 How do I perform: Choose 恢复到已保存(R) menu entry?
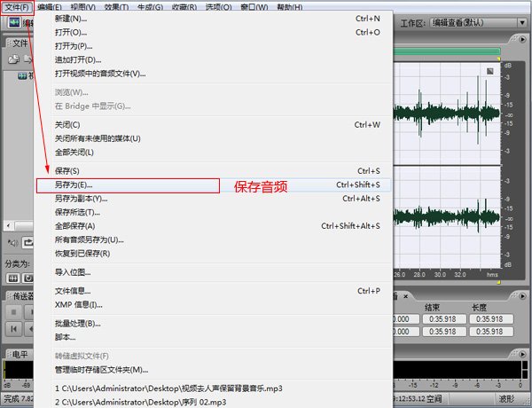pos(214,254)
